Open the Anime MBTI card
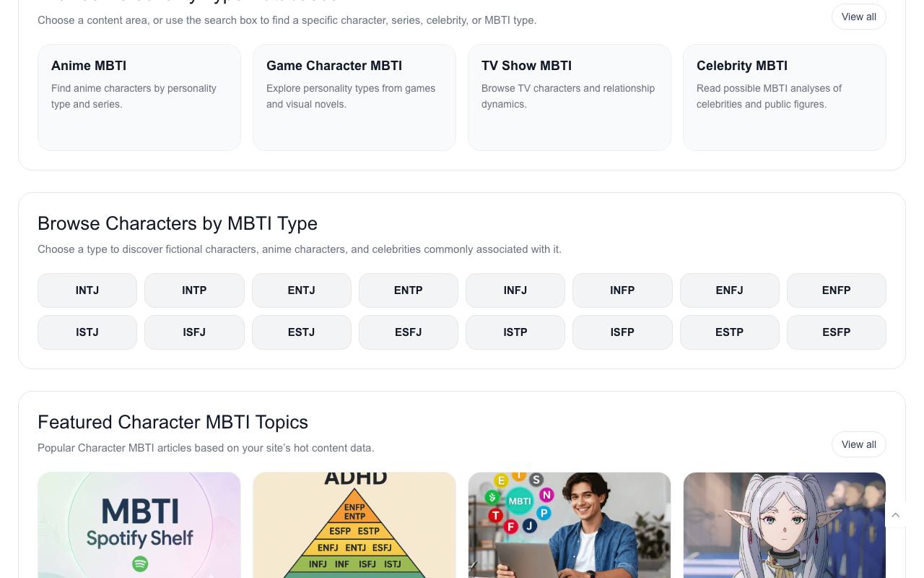 click(139, 98)
